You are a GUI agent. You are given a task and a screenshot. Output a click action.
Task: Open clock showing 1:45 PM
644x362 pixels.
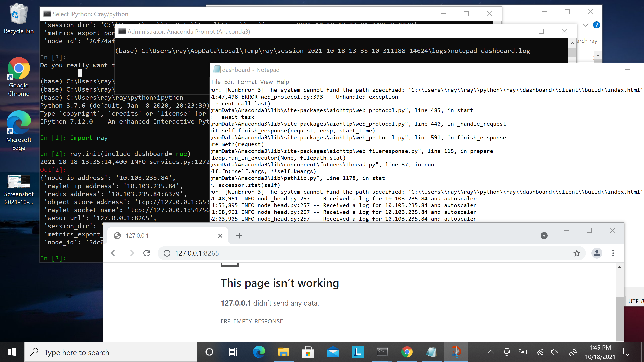(600, 352)
